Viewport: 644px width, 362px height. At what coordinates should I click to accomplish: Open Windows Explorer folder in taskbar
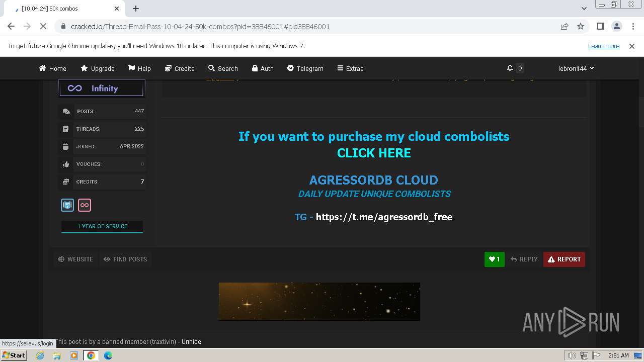pyautogui.click(x=57, y=355)
